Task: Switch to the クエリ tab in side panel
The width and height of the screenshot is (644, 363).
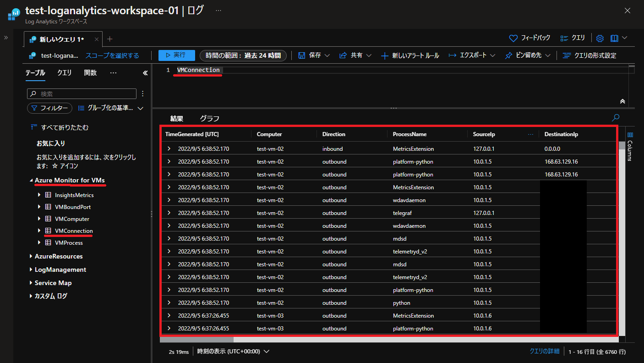Action: (65, 73)
